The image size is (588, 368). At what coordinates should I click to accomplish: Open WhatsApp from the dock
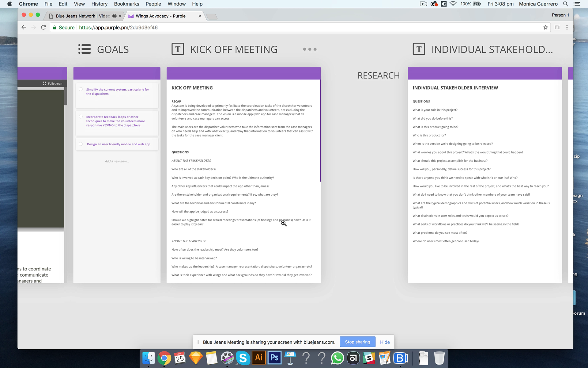[x=337, y=358]
